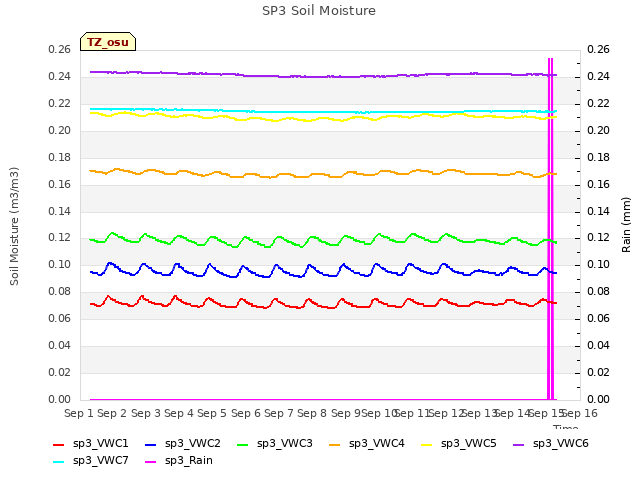This screenshot has width=640, height=480.
Task: Click the 0.26 left y-axis label
Action: pos(60,49)
